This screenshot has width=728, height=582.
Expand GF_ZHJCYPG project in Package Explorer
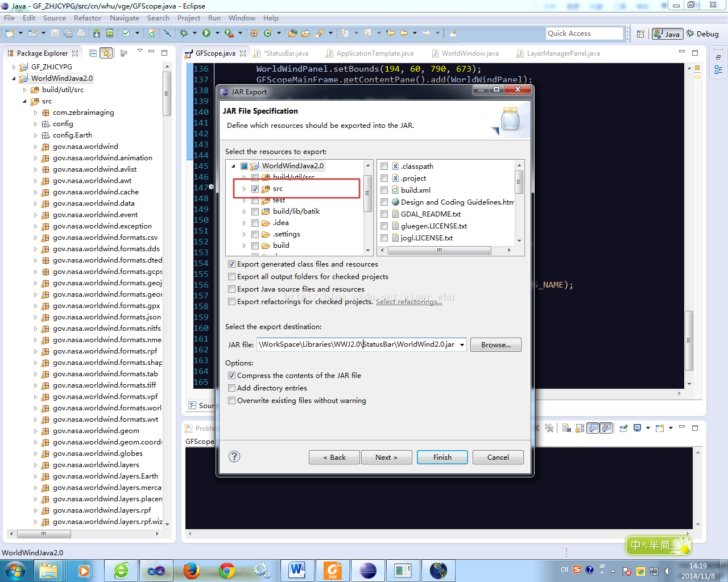[14, 67]
